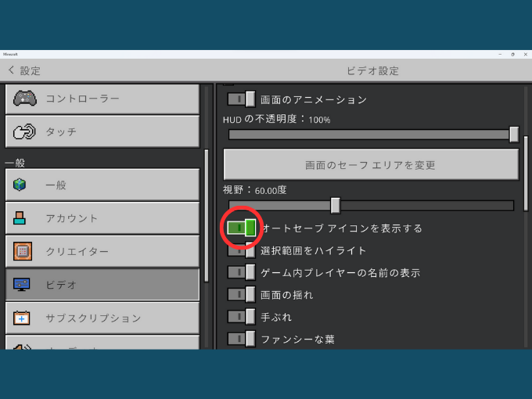The height and width of the screenshot is (399, 532).
Task: Toggle ゲーム内プレイヤーの名前の表示 switch
Action: pyautogui.click(x=241, y=272)
